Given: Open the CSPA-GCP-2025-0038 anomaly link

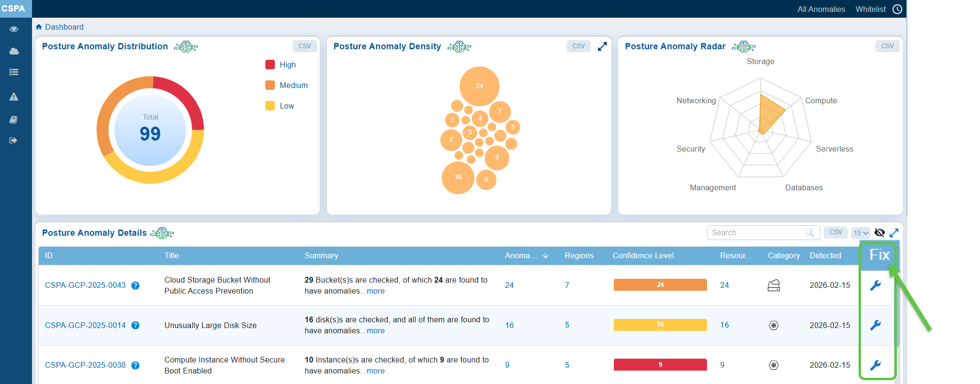Looking at the screenshot, I should coord(85,365).
